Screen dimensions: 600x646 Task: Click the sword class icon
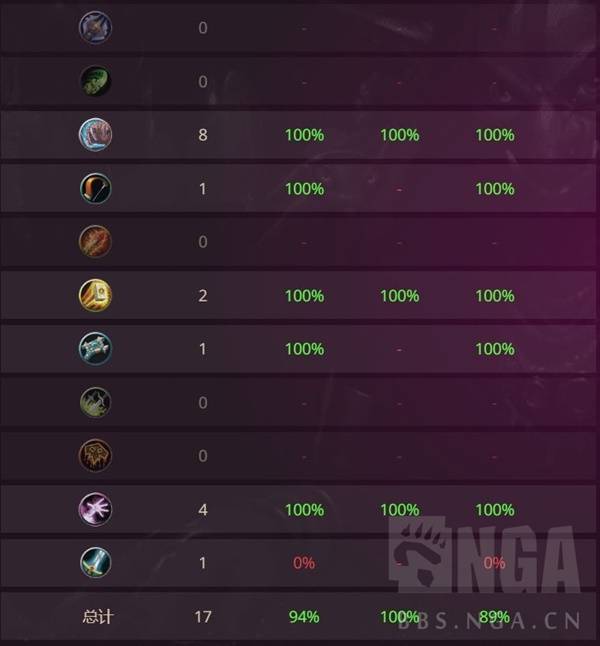click(x=95, y=563)
